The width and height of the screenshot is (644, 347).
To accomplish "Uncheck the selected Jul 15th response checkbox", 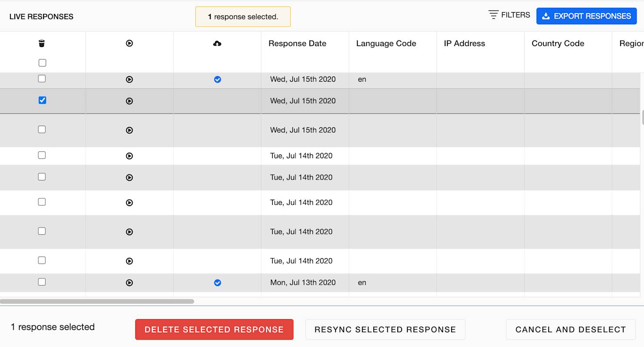I will (x=42, y=100).
